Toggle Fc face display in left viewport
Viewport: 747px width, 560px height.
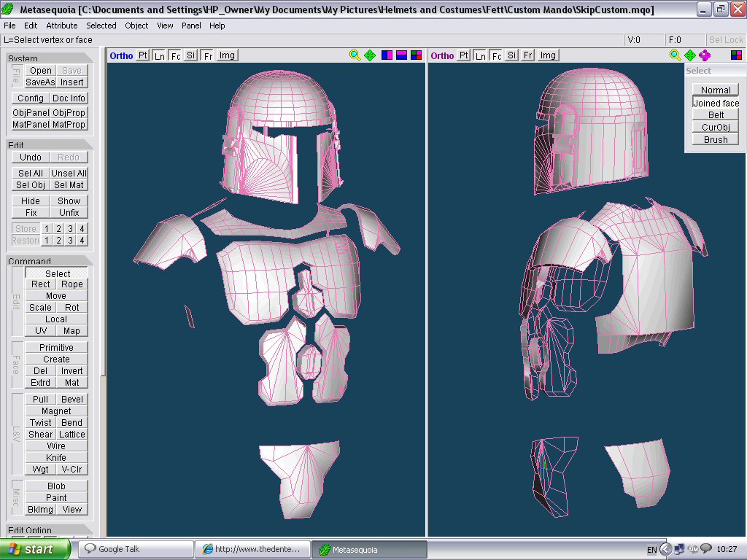click(x=175, y=55)
